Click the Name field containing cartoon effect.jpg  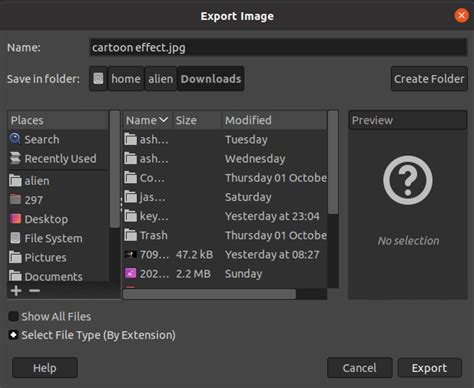[278, 47]
